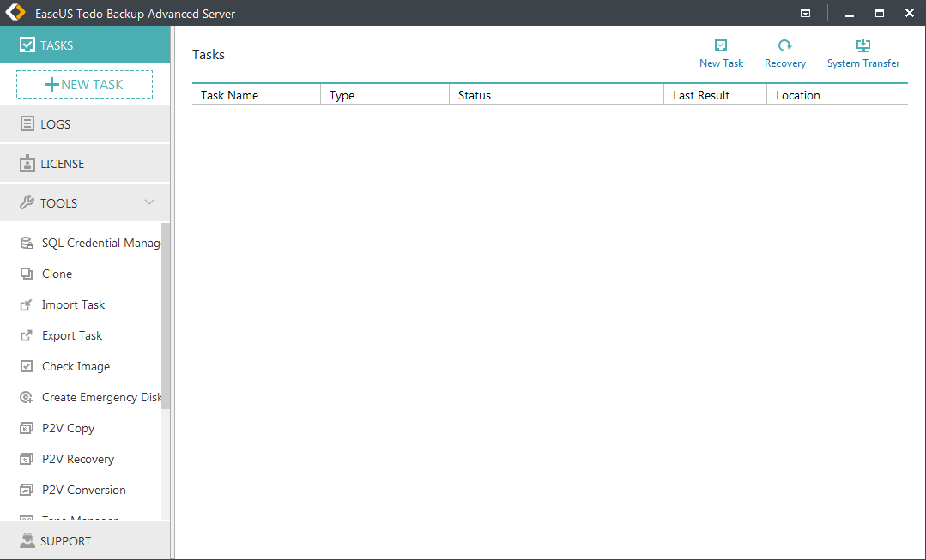
Task: Open SQL Credential Manager tool
Action: point(101,243)
